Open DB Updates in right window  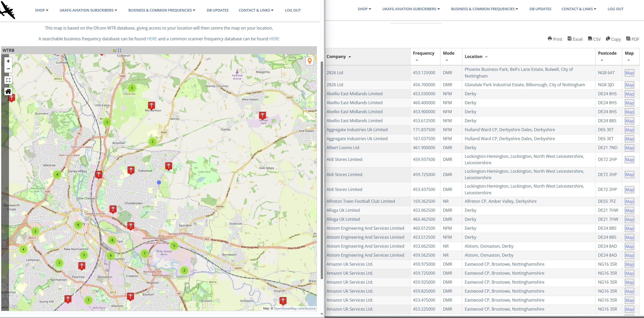(x=540, y=9)
